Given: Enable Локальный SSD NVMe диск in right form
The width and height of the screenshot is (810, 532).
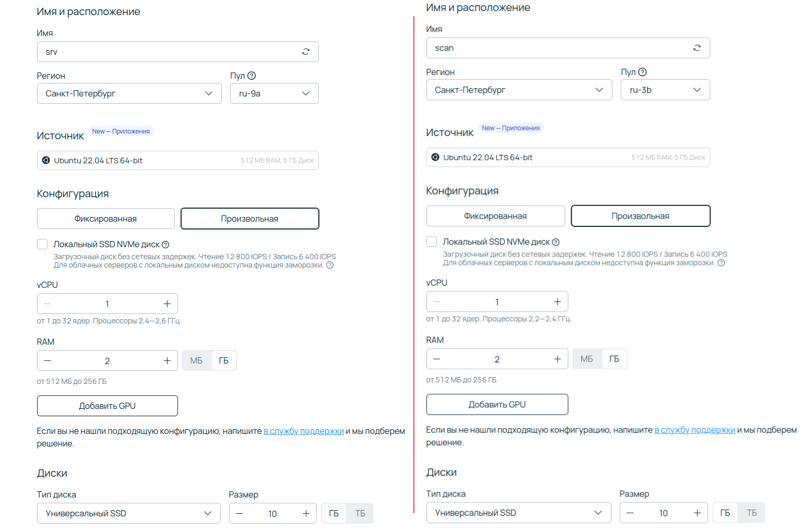Looking at the screenshot, I should (432, 241).
